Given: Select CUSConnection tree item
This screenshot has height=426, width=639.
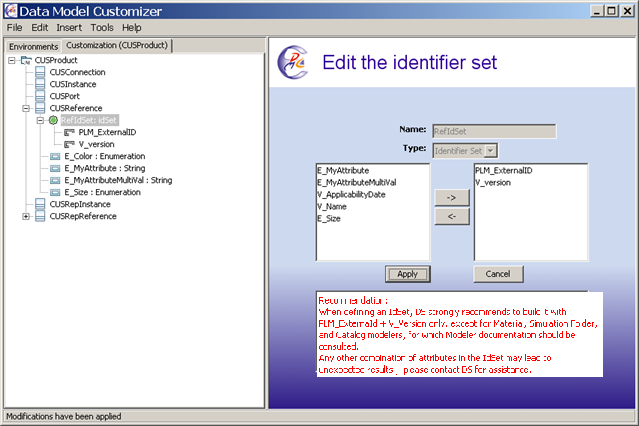Looking at the screenshot, I should coord(77,72).
